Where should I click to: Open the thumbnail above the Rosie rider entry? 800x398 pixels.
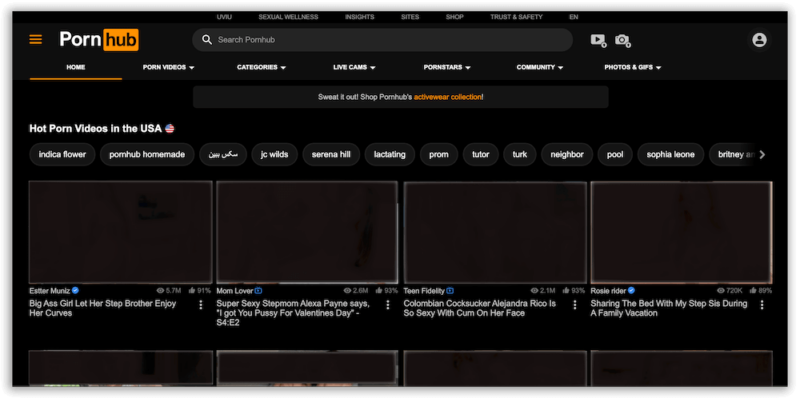[681, 232]
